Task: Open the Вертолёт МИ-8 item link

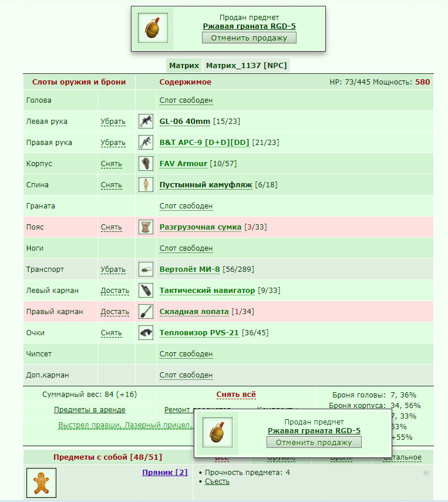Action: point(190,269)
